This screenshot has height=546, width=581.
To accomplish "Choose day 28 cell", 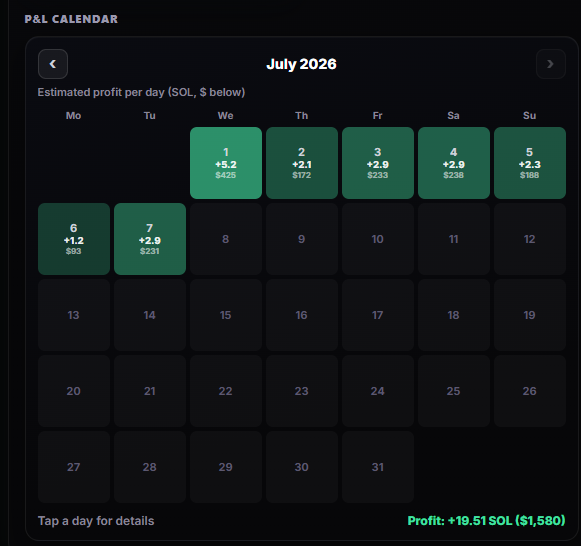I will pos(150,467).
